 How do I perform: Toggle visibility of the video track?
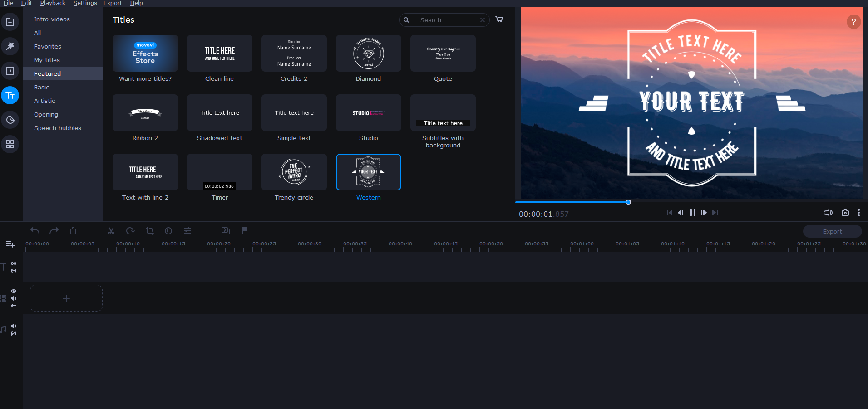pos(14,292)
